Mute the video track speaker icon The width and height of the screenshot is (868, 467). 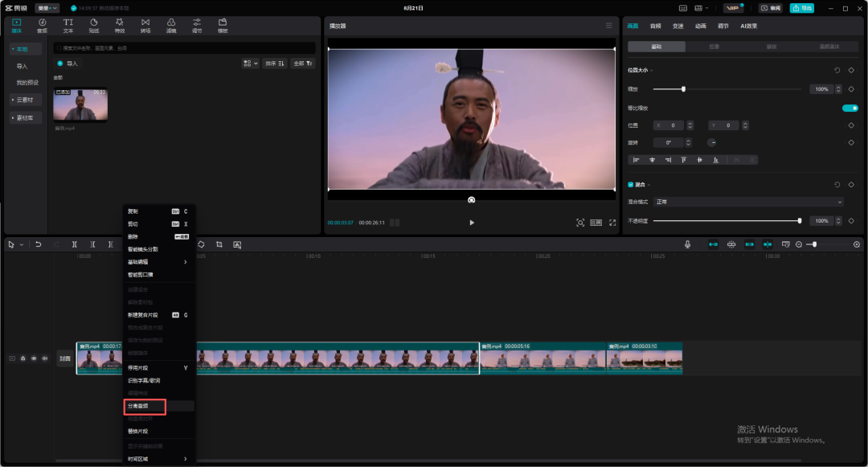45,358
